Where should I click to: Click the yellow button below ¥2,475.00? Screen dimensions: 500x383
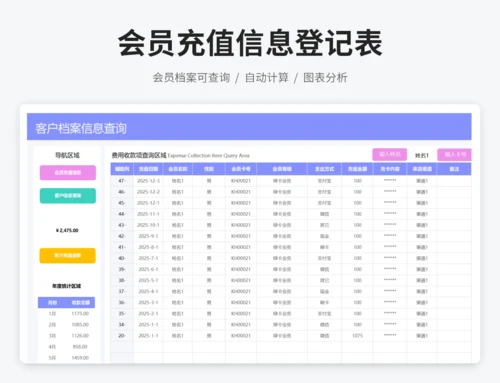point(68,256)
